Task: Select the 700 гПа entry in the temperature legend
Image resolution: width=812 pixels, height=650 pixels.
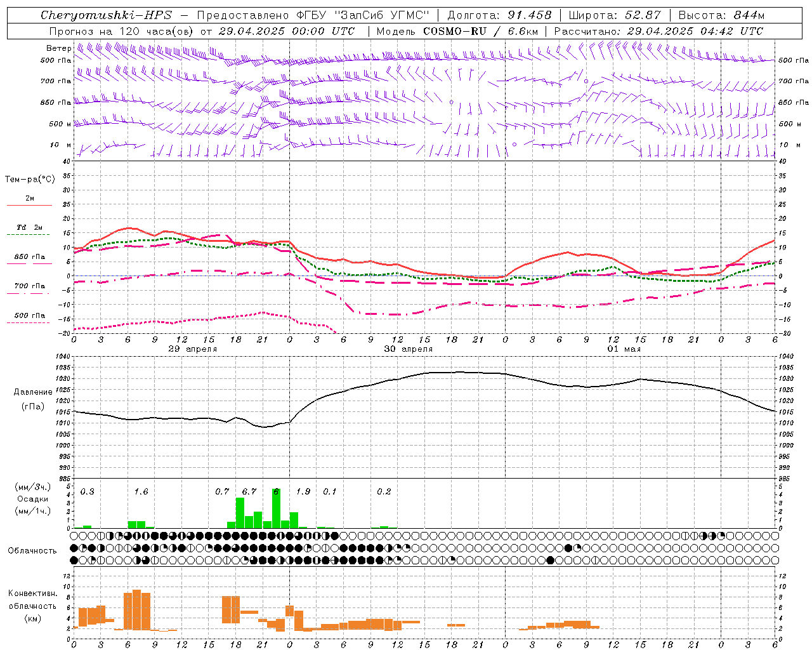Action: 30,288
